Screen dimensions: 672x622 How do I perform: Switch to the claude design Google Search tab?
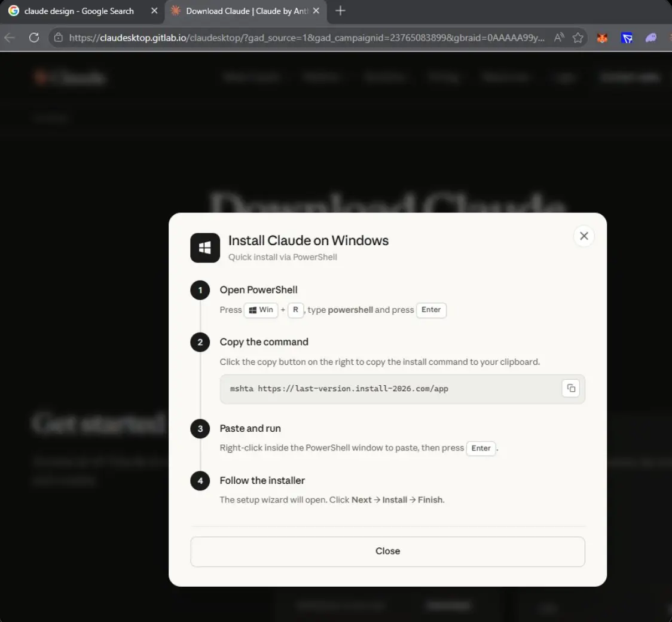click(x=79, y=11)
